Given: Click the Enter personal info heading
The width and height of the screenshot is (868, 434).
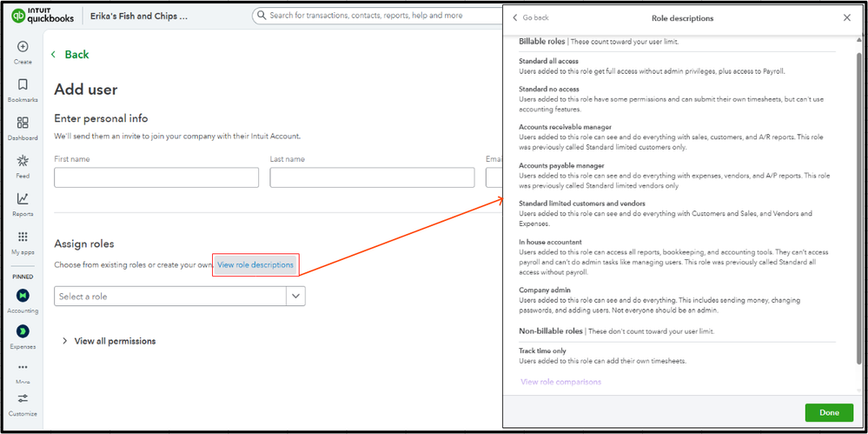Looking at the screenshot, I should click(x=101, y=118).
